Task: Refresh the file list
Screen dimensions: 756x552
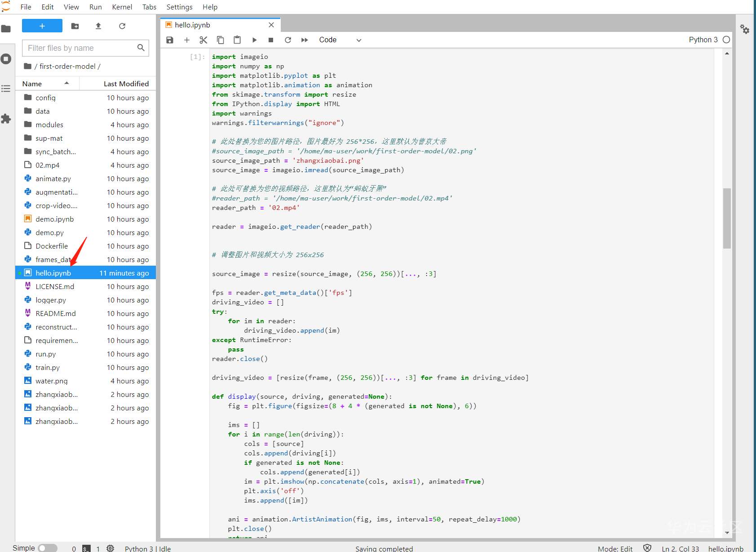Action: pos(122,26)
